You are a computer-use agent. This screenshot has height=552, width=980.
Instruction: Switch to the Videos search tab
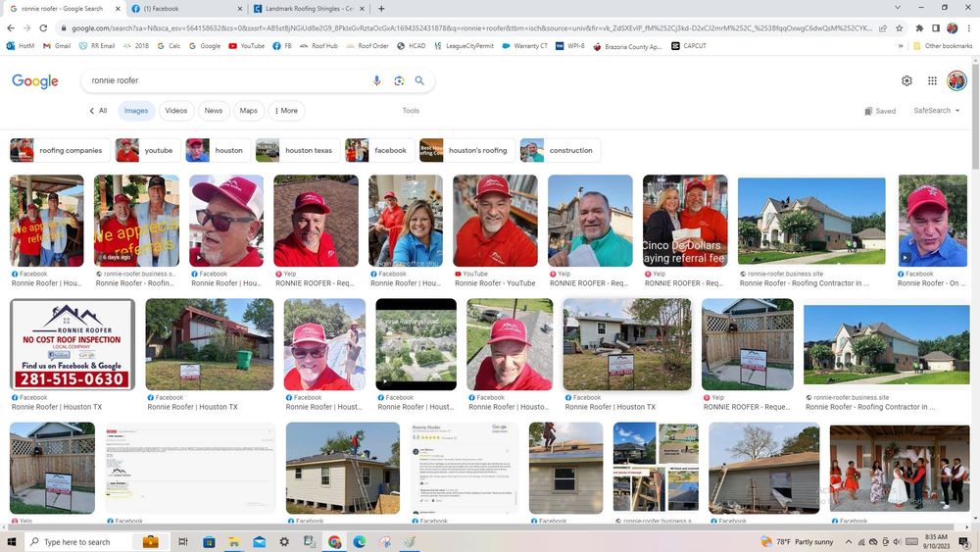175,111
